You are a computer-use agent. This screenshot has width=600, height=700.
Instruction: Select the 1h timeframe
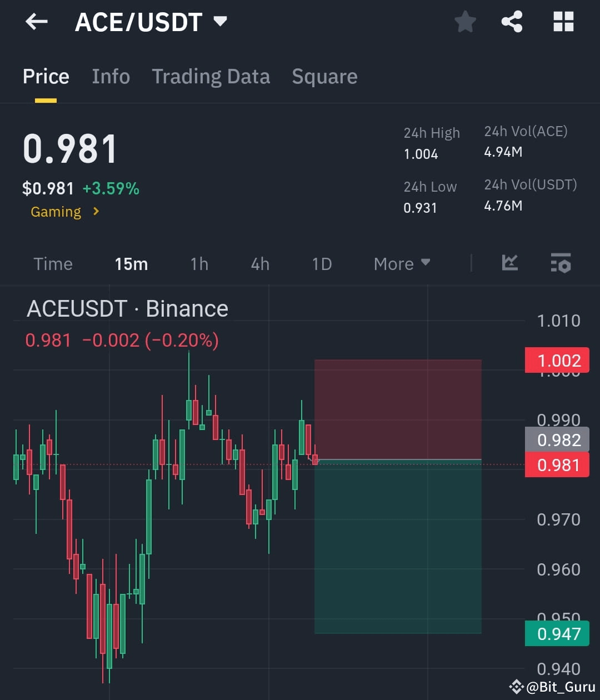199,263
